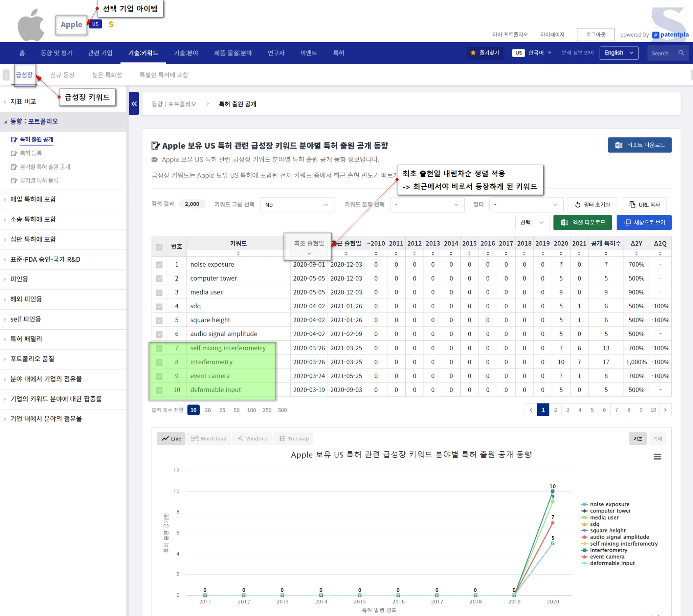The image size is (693, 616).
Task: Click the 로그아웃 button
Action: 595,34
